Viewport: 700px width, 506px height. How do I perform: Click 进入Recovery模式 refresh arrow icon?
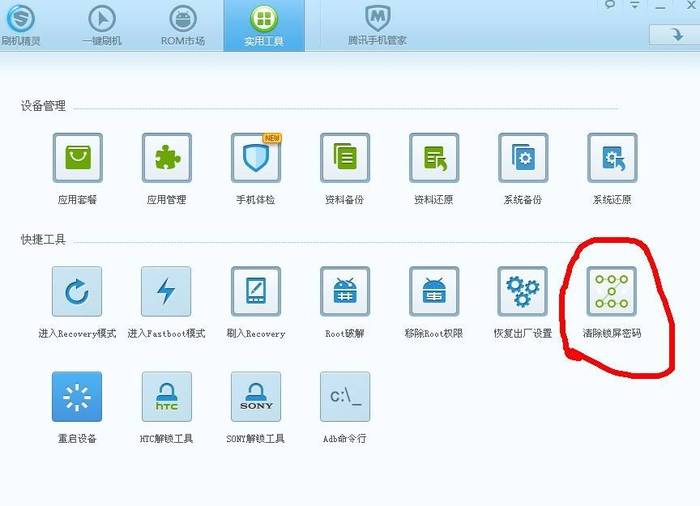pyautogui.click(x=77, y=291)
